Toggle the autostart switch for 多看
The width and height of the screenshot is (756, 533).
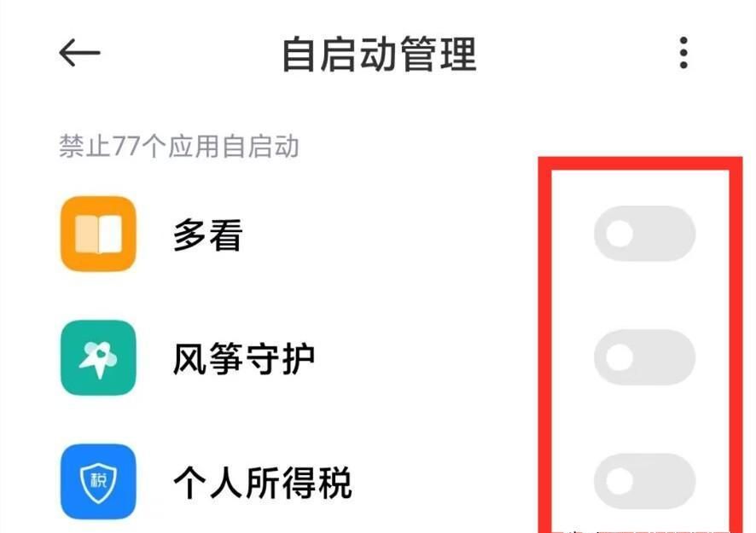(x=644, y=234)
